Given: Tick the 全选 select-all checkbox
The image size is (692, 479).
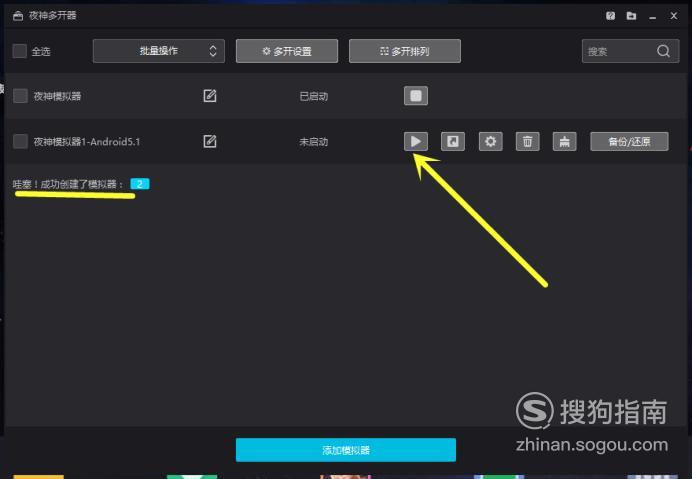Looking at the screenshot, I should tap(19, 51).
